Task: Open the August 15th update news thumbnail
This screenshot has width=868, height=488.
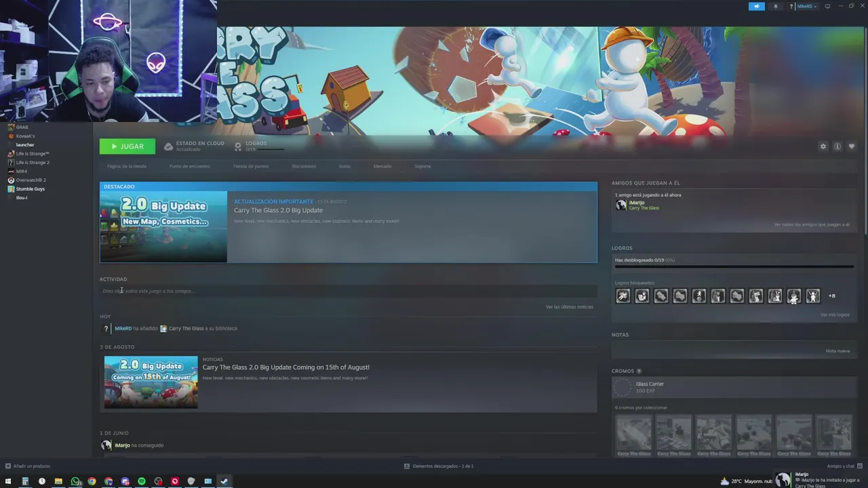Action: [151, 382]
